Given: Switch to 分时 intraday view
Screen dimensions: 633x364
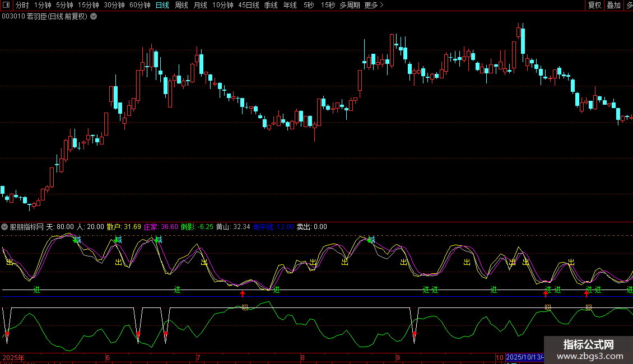Looking at the screenshot, I should pos(22,5).
